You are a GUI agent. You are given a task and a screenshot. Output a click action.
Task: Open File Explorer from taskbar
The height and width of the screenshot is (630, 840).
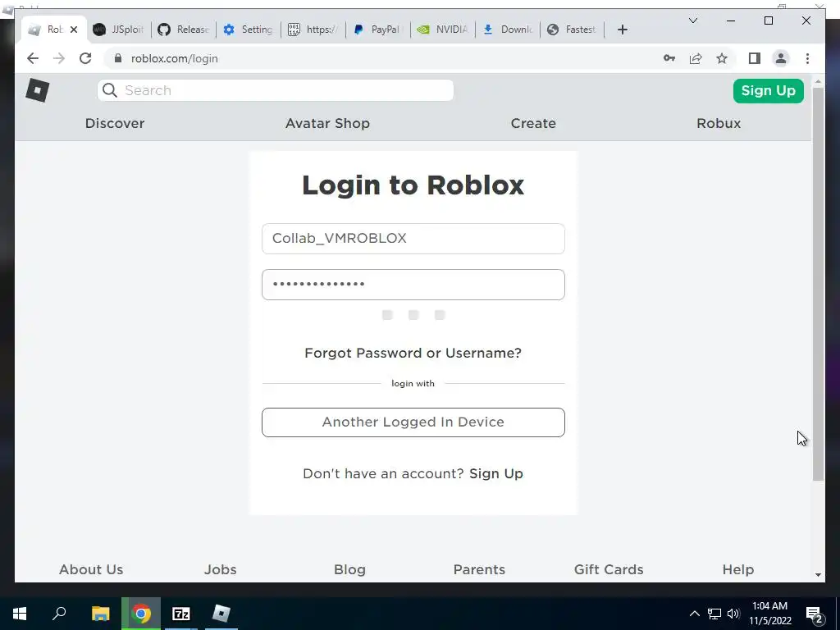pos(100,614)
